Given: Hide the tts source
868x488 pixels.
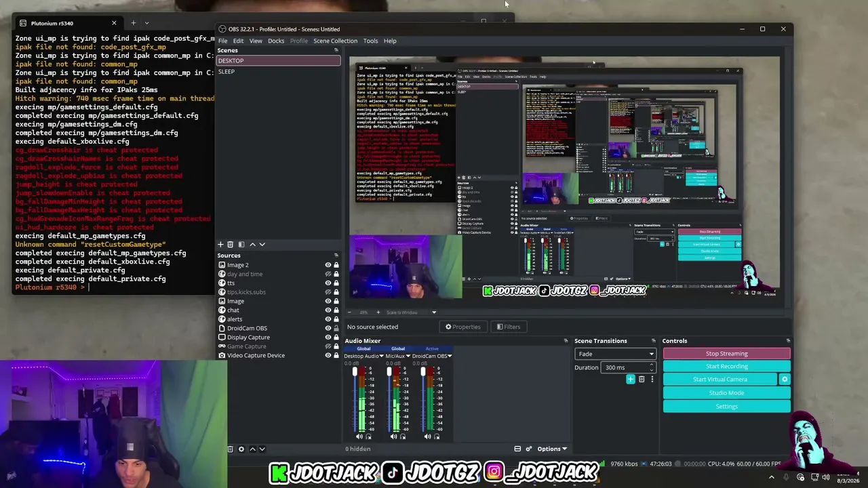Looking at the screenshot, I should pyautogui.click(x=328, y=283).
